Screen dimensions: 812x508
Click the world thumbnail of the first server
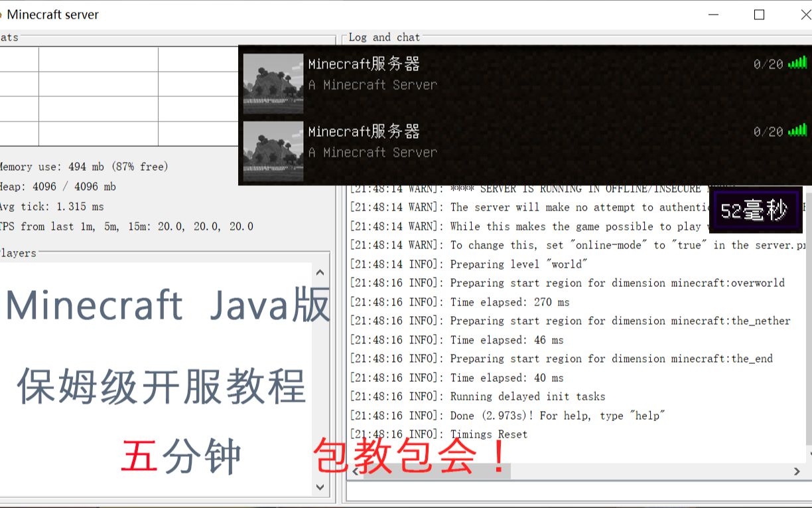point(273,82)
